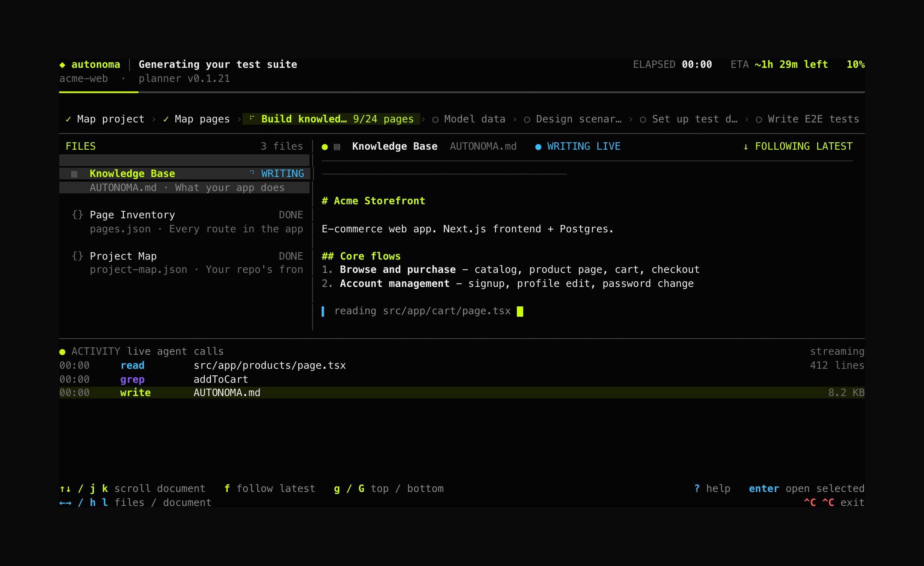Click the checkmark beside Map project
Image resolution: width=924 pixels, height=566 pixels.
[68, 119]
